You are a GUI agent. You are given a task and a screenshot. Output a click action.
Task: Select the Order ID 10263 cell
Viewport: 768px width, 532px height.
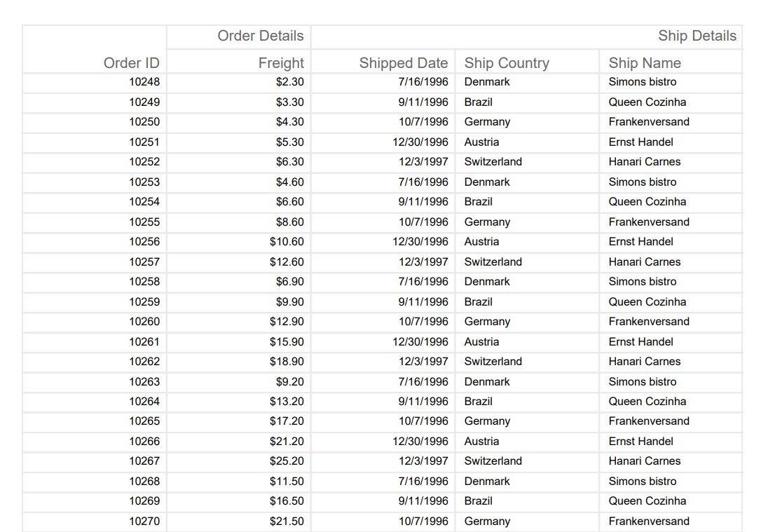point(144,382)
